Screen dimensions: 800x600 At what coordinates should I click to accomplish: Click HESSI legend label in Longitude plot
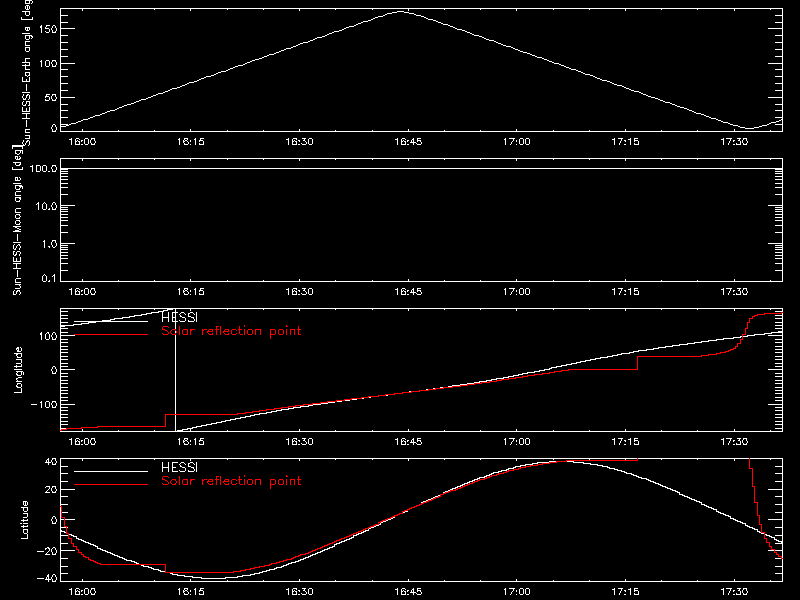click(180, 317)
